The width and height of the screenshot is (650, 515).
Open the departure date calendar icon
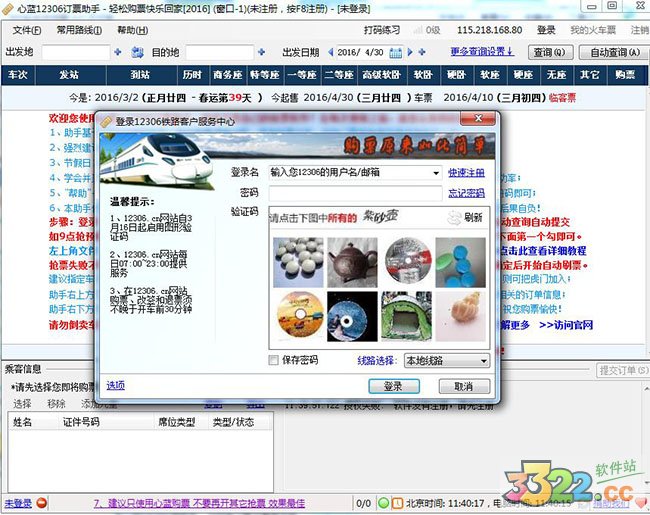395,53
